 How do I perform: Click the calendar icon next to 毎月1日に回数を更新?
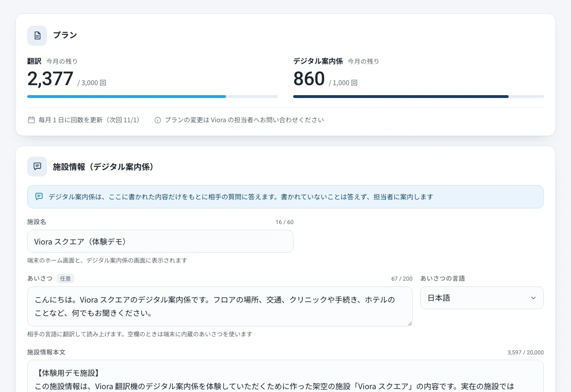click(x=31, y=120)
